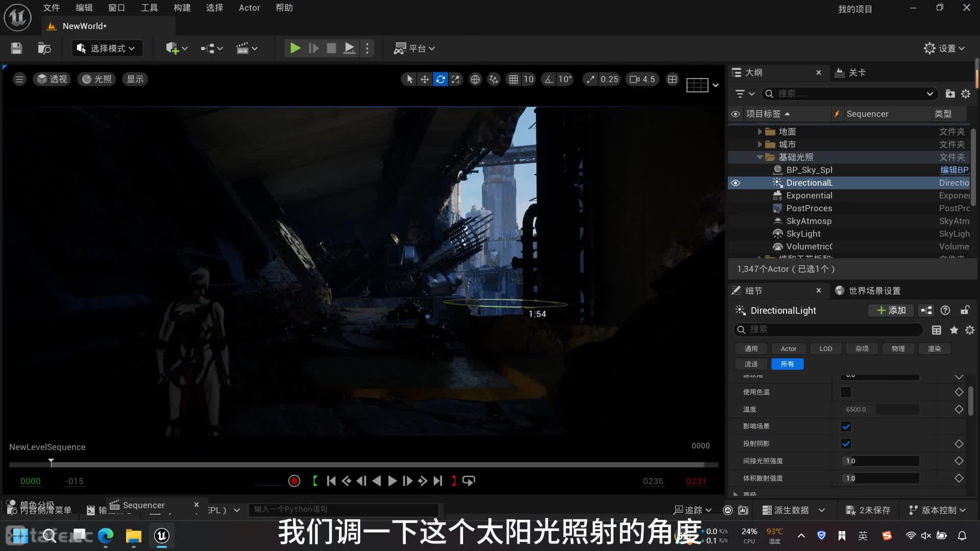The image size is (980, 551).
Task: Change the grid snap value 10
Action: coord(528,79)
